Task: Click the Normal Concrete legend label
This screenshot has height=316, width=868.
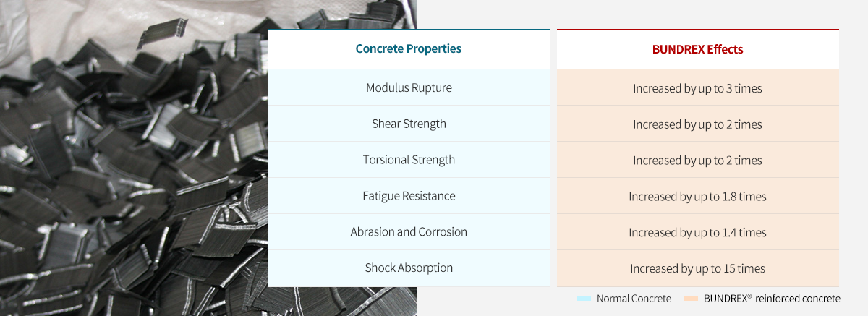Action: [634, 299]
